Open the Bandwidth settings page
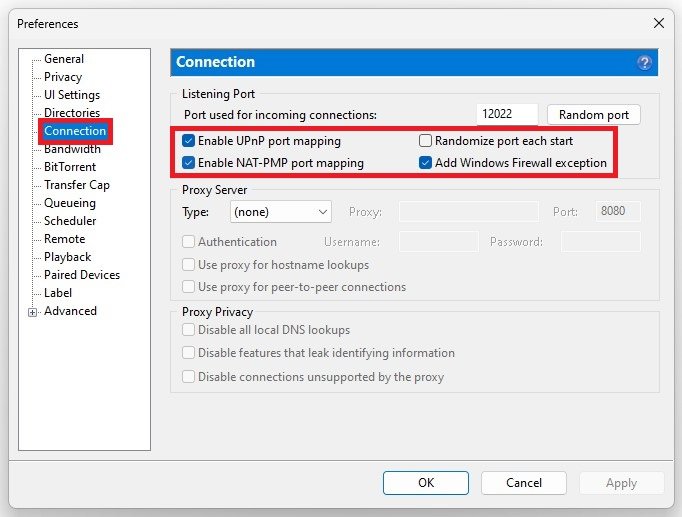Screen dimensions: 682x517 [x=72, y=149]
